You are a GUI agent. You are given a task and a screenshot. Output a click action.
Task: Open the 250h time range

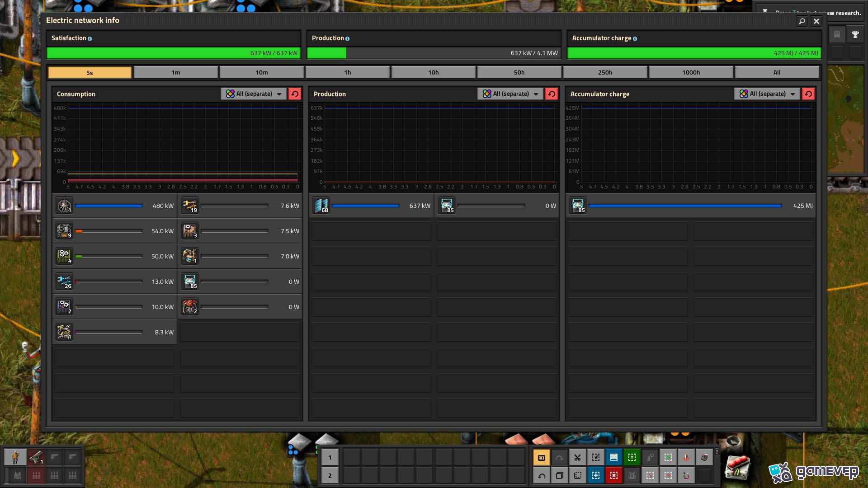(605, 72)
